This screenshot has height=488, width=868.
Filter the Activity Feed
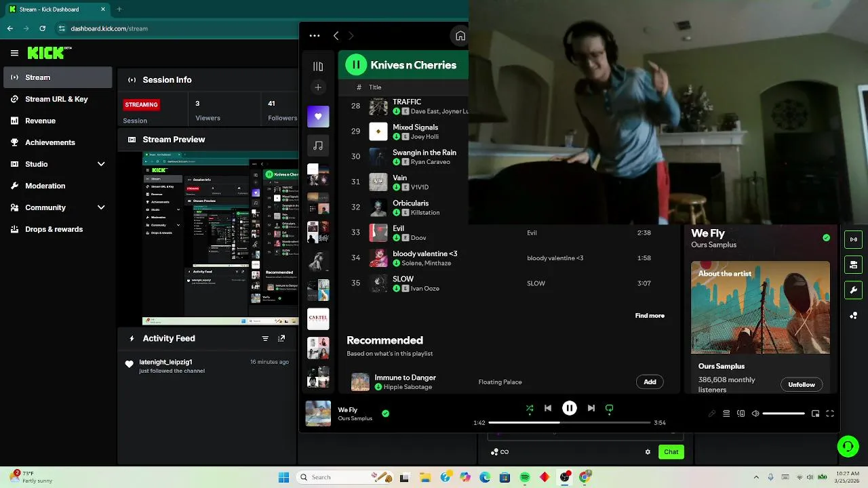click(x=265, y=338)
